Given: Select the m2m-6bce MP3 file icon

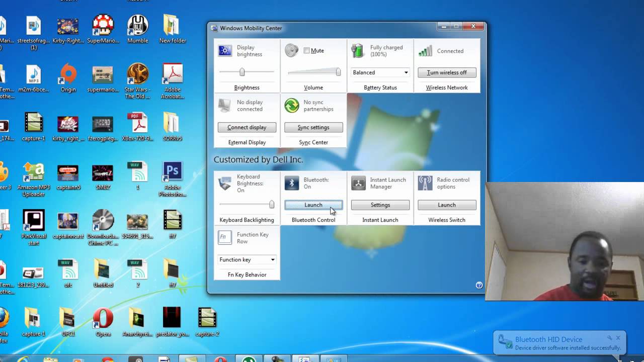Looking at the screenshot, I should [33, 78].
